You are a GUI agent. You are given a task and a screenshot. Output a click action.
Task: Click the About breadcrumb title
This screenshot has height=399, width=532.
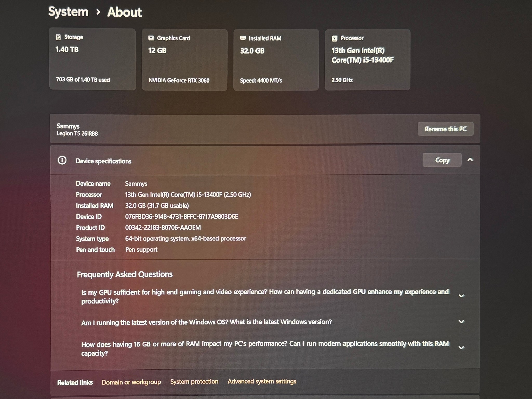click(x=125, y=12)
